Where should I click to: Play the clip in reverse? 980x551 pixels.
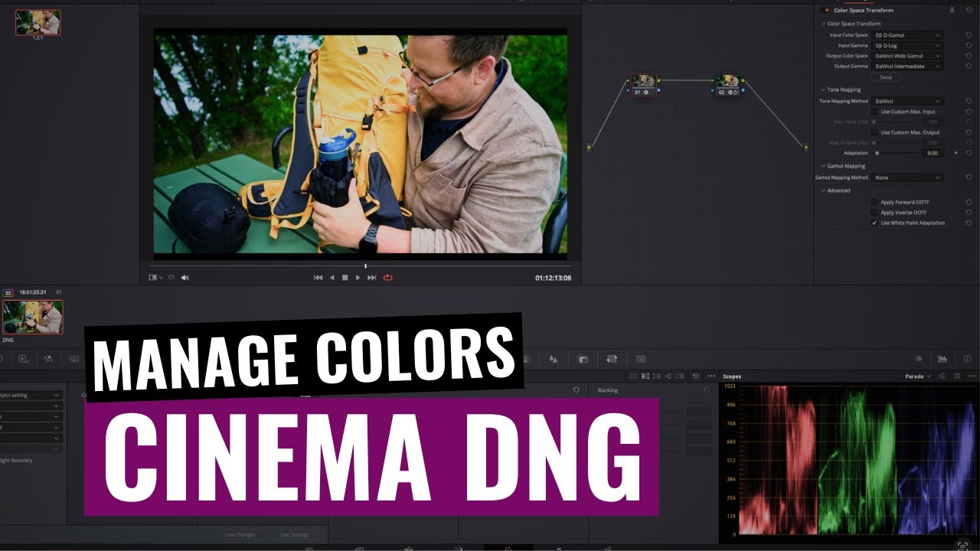point(332,278)
